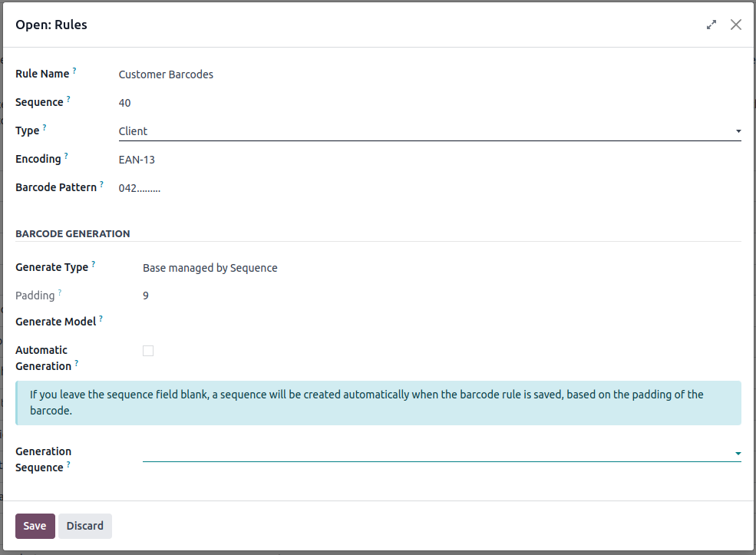Open the Type dropdown showing Client
The width and height of the screenshot is (756, 555).
[x=430, y=131]
